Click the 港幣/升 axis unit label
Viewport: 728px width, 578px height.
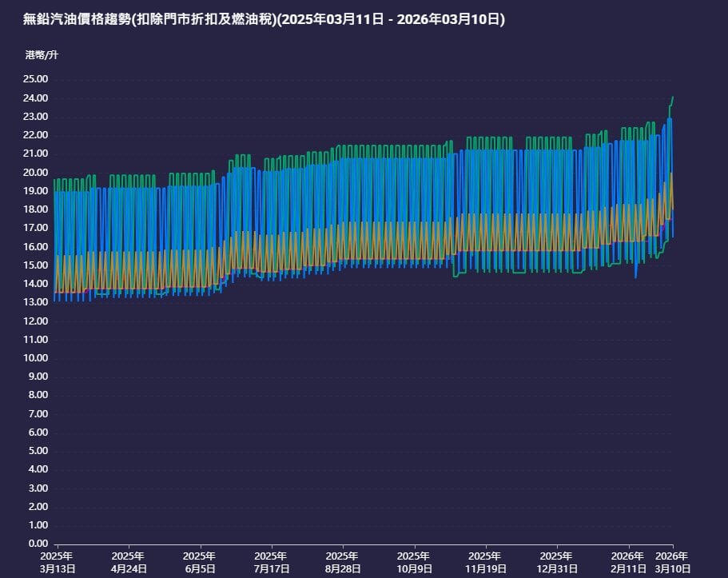(x=42, y=55)
